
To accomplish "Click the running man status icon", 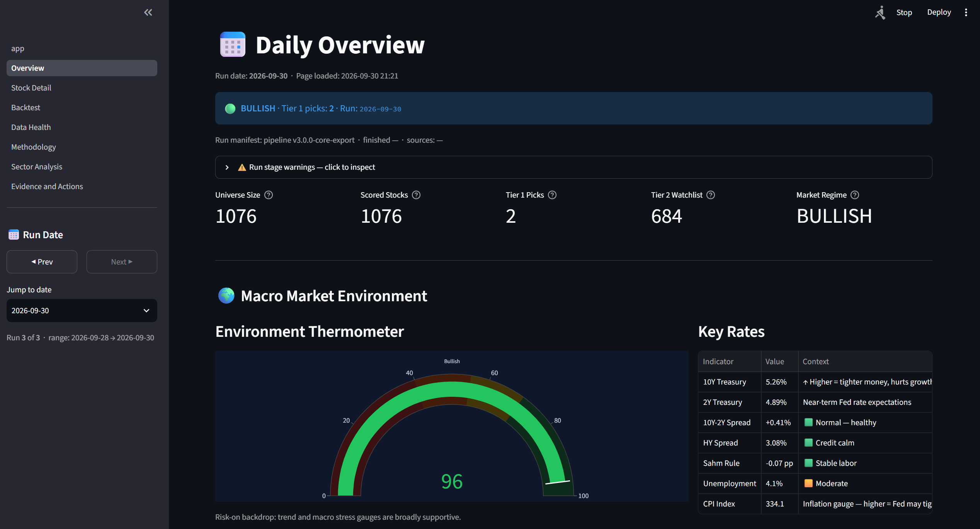I will (880, 12).
